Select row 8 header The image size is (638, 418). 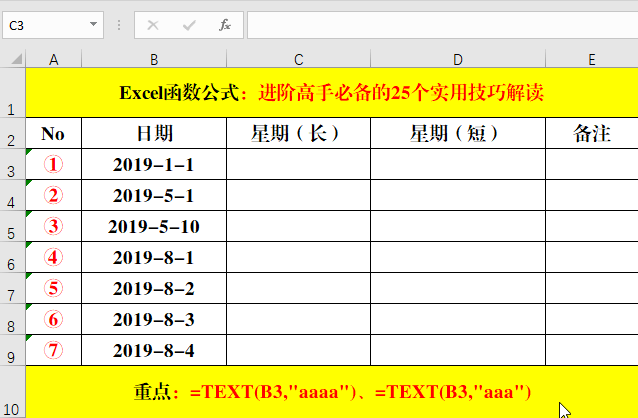point(12,319)
